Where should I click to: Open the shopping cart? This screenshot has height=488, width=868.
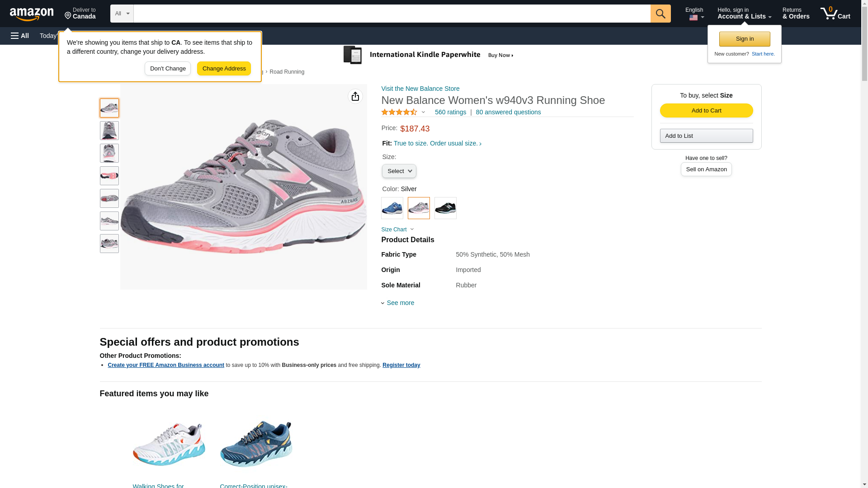click(835, 14)
